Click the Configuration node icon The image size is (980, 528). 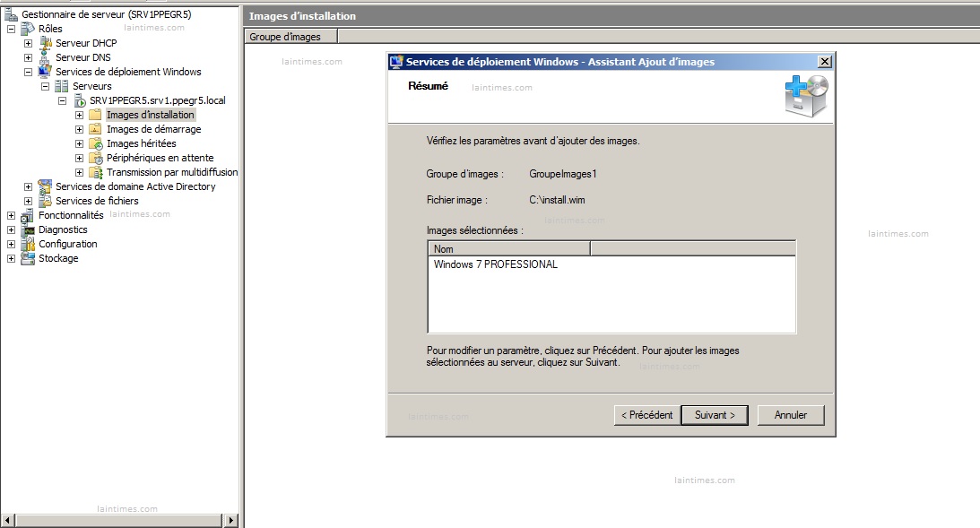28,245
